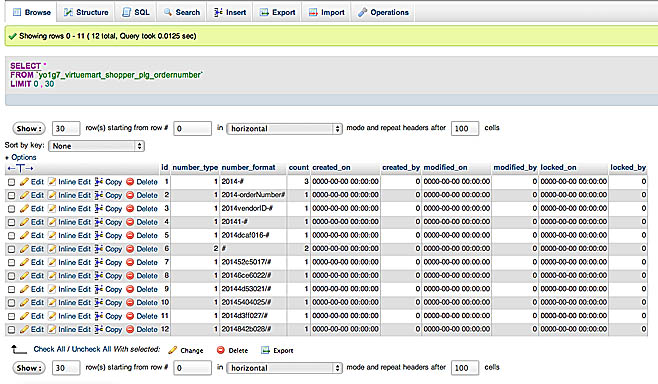Select the checkbox for row id 3
Viewport: 658px width, 384px height.
tap(11, 209)
